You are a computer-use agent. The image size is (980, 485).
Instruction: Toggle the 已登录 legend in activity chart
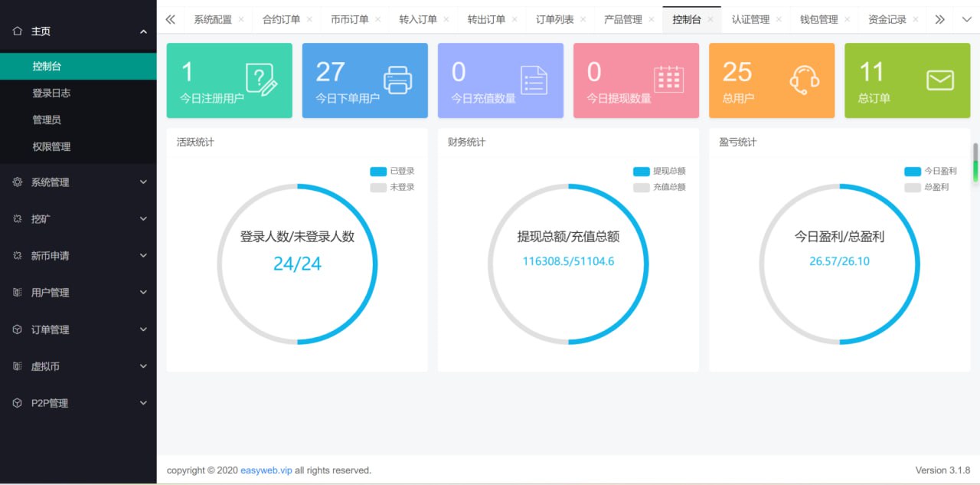(x=392, y=172)
